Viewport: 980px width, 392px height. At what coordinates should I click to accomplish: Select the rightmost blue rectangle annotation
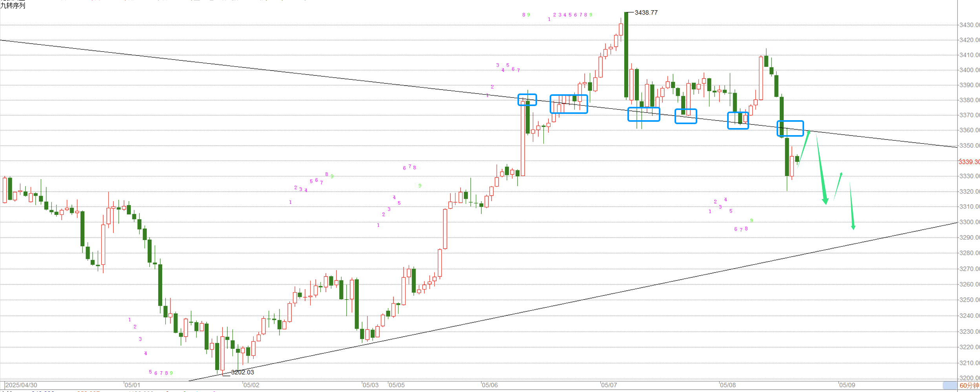(790, 128)
